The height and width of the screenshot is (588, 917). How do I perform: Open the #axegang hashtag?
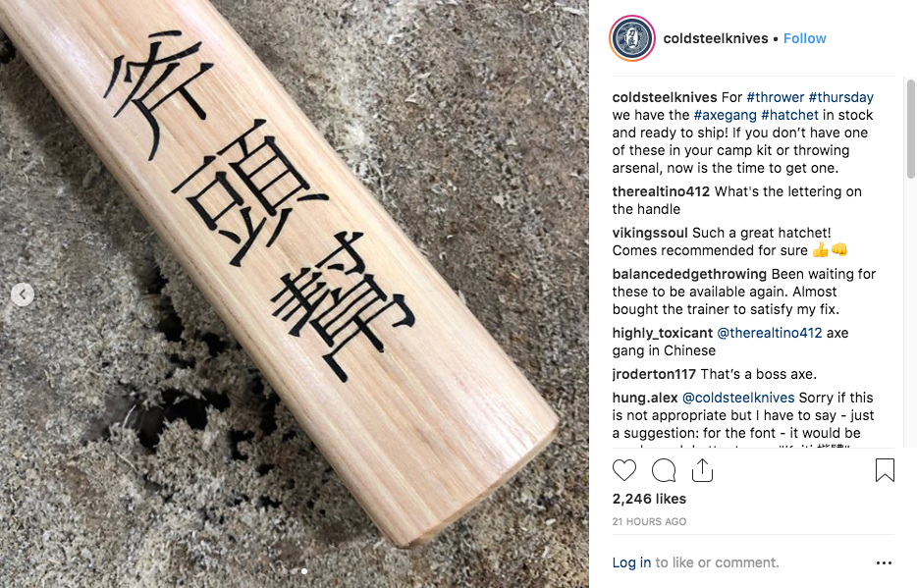coord(726,115)
